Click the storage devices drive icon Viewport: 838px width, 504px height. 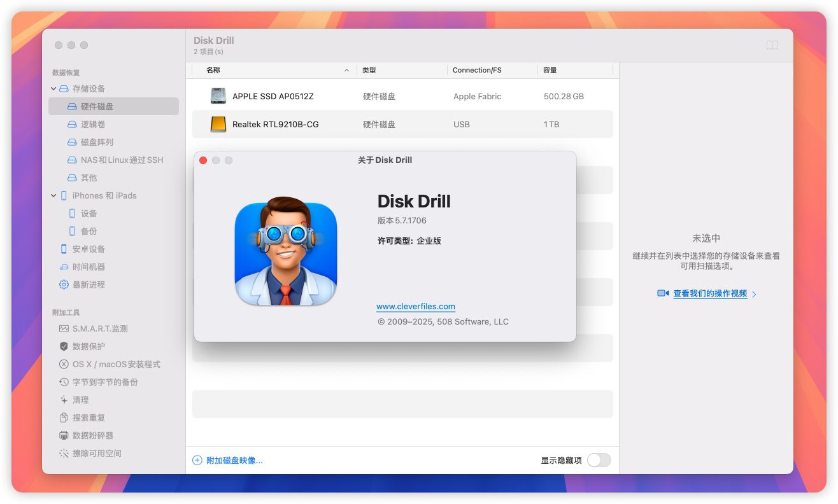point(64,88)
